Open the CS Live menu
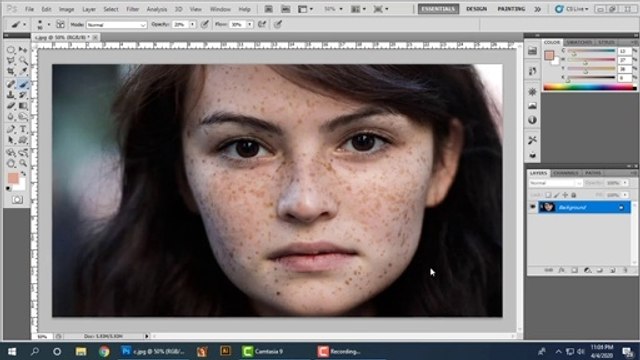Image resolution: width=640 pixels, height=360 pixels. [572, 9]
